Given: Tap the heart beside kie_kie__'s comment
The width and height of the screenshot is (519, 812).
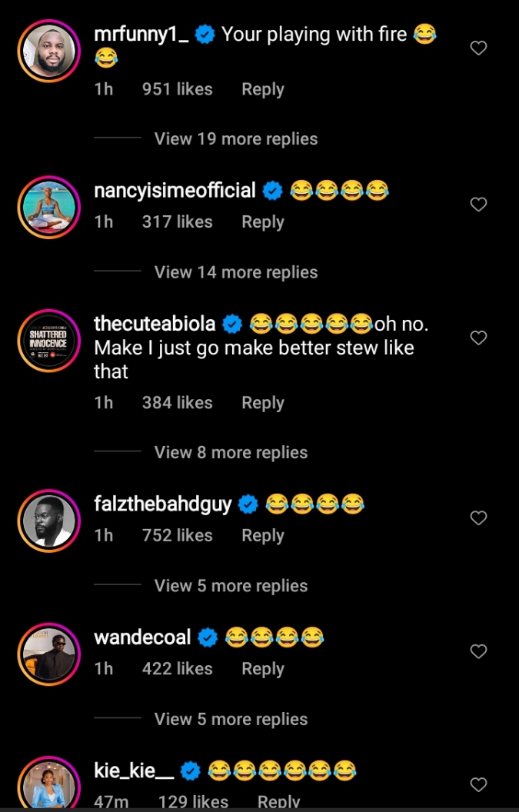Looking at the screenshot, I should tap(478, 784).
